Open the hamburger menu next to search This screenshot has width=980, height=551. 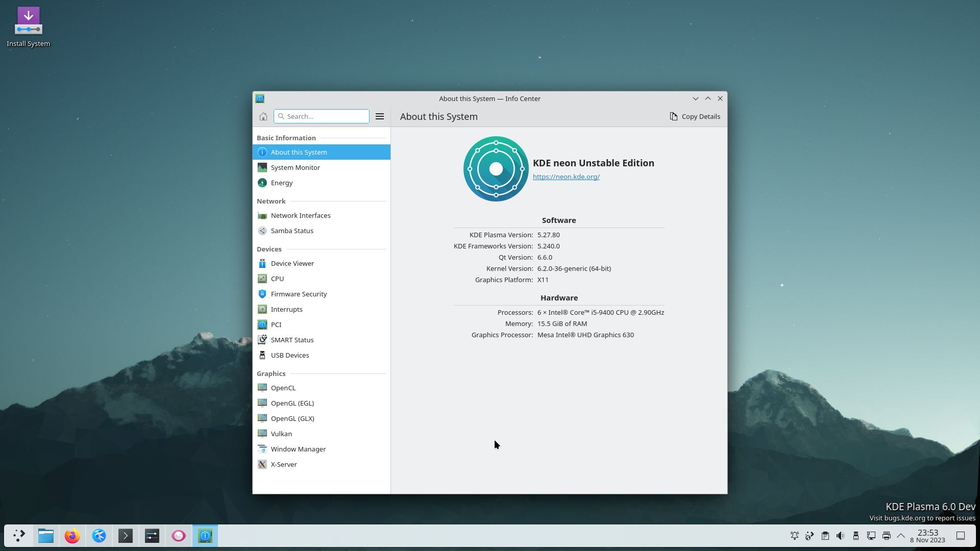(380, 116)
